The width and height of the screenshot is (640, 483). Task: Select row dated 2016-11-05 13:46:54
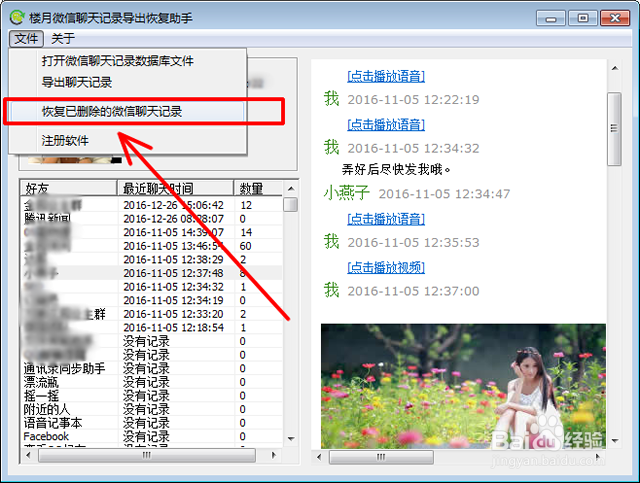(151, 246)
